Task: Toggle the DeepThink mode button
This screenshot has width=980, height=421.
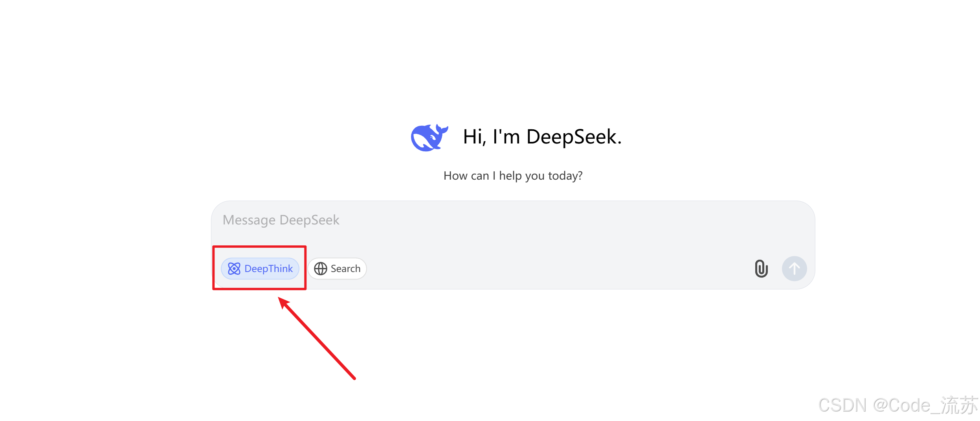Action: pyautogui.click(x=260, y=268)
